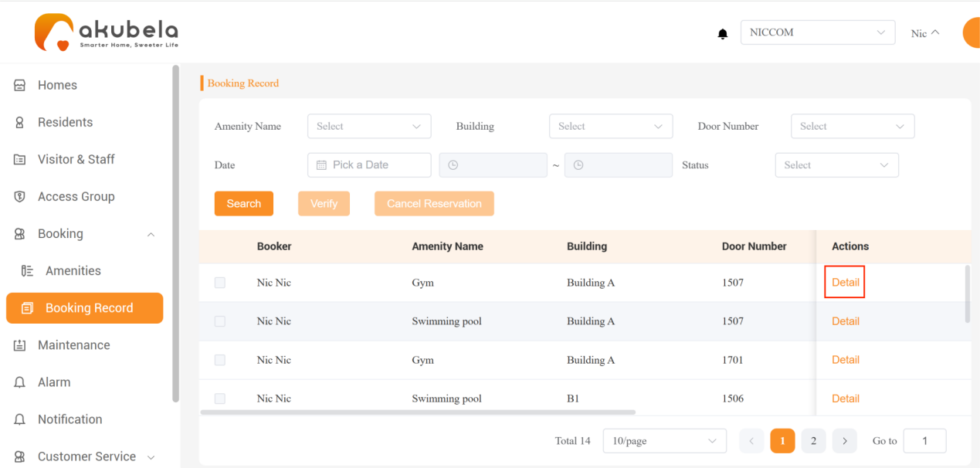This screenshot has width=980, height=468.
Task: Click the table vertical scrollbar
Action: (x=968, y=293)
